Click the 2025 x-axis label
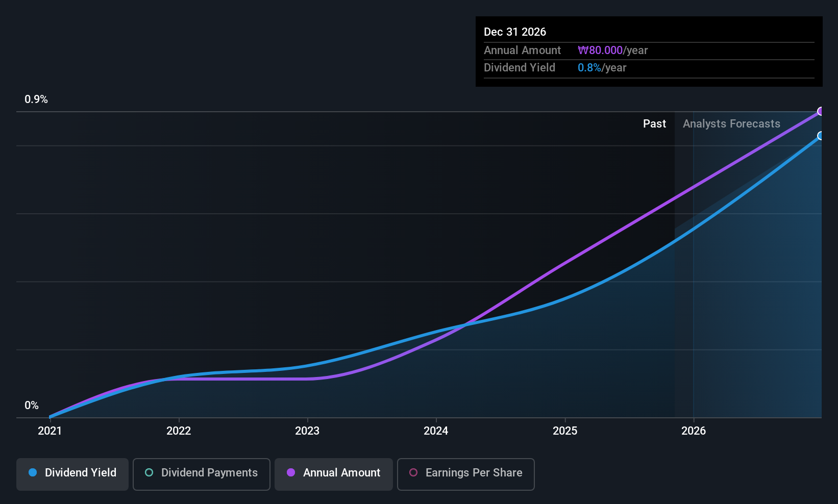This screenshot has width=838, height=504. click(565, 431)
